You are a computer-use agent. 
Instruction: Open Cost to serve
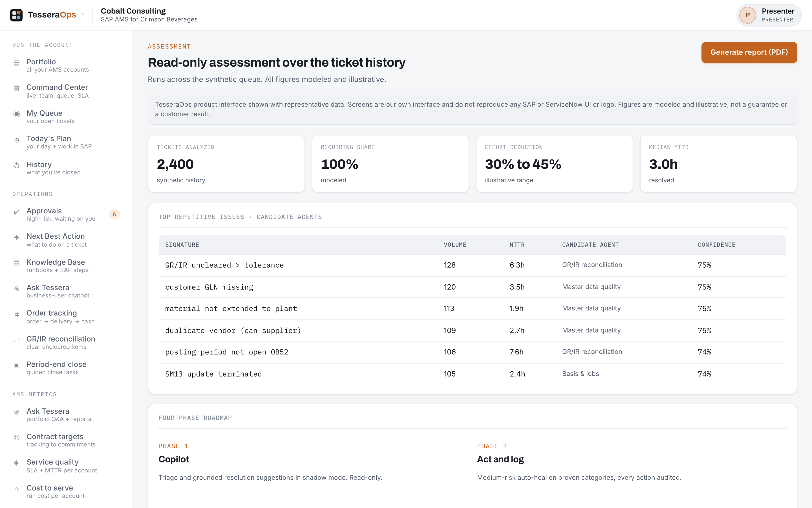tap(66, 492)
